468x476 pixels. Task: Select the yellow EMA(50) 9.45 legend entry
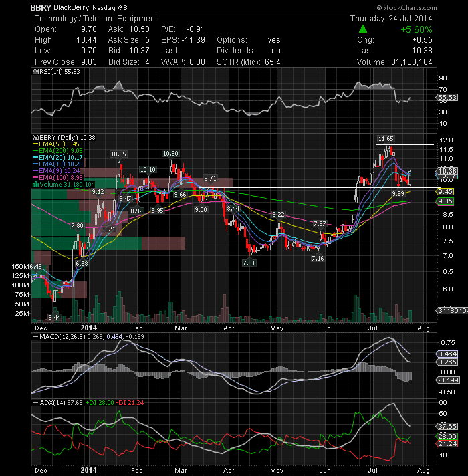coord(56,144)
